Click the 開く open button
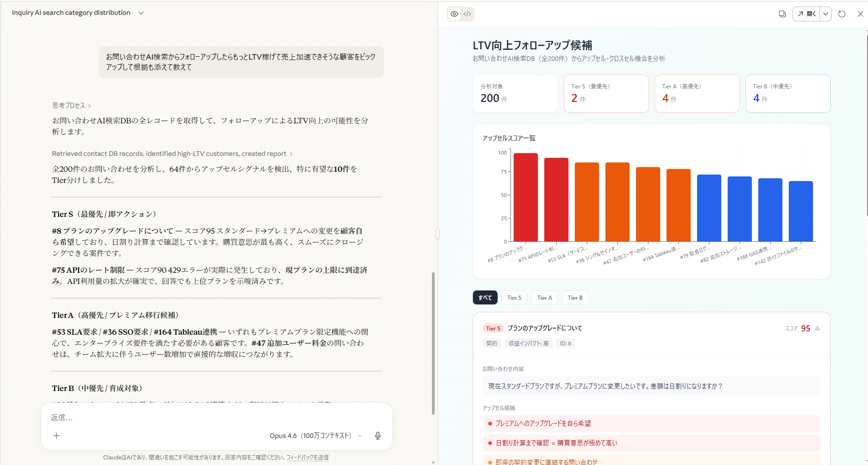 pos(806,14)
